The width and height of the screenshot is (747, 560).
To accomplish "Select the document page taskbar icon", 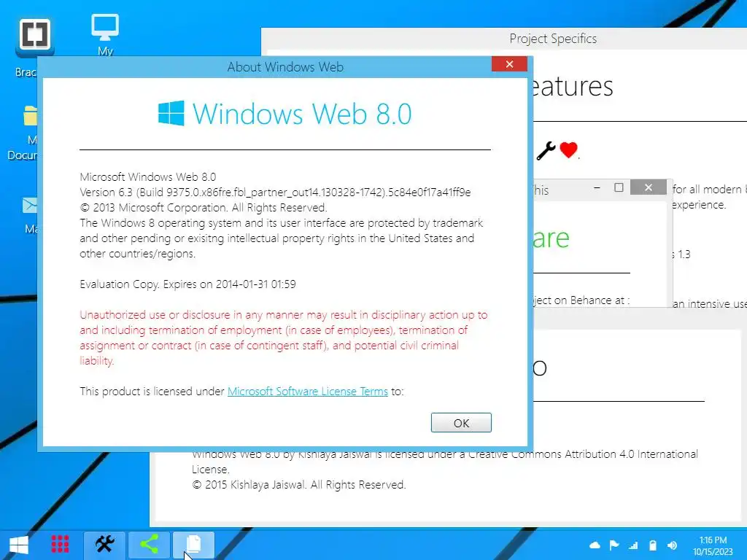I will tap(193, 544).
